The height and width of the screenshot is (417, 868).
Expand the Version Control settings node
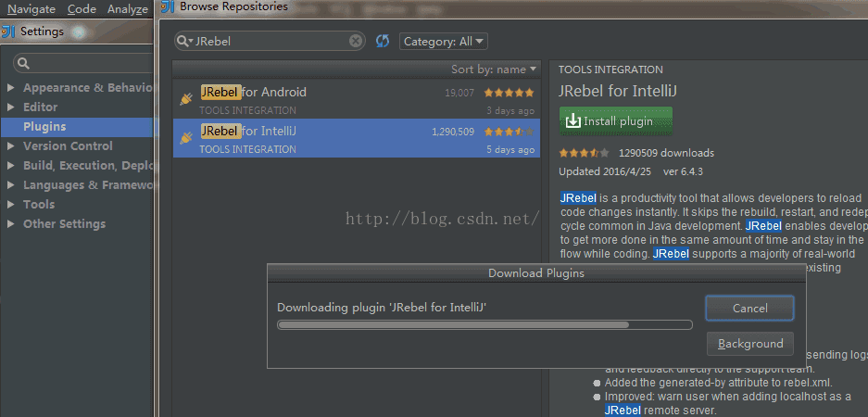[10, 146]
